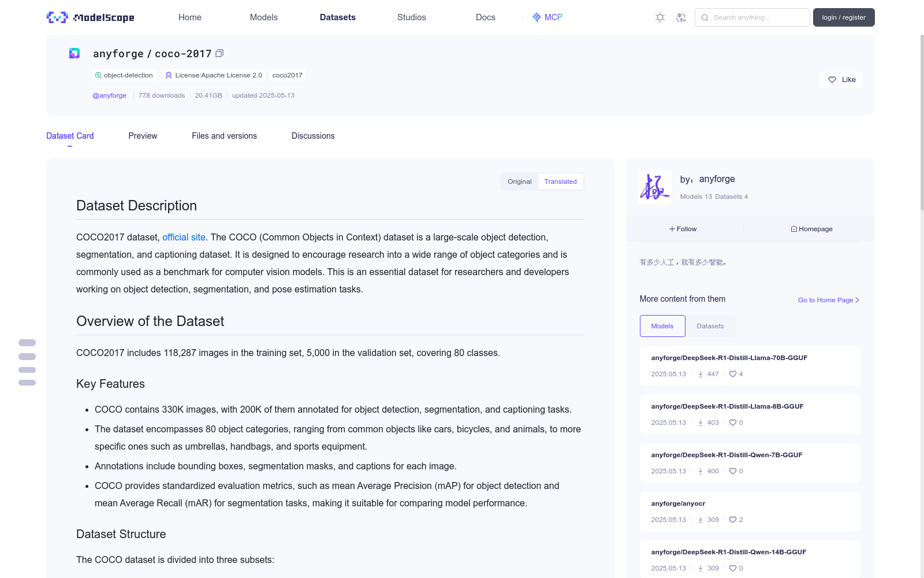
Task: Switch language with the translate icon
Action: [681, 17]
